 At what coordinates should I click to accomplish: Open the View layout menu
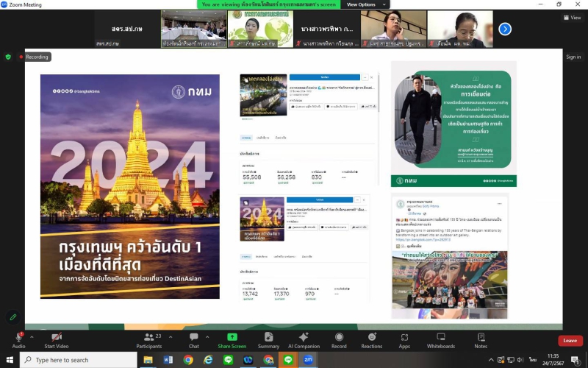[x=571, y=18]
